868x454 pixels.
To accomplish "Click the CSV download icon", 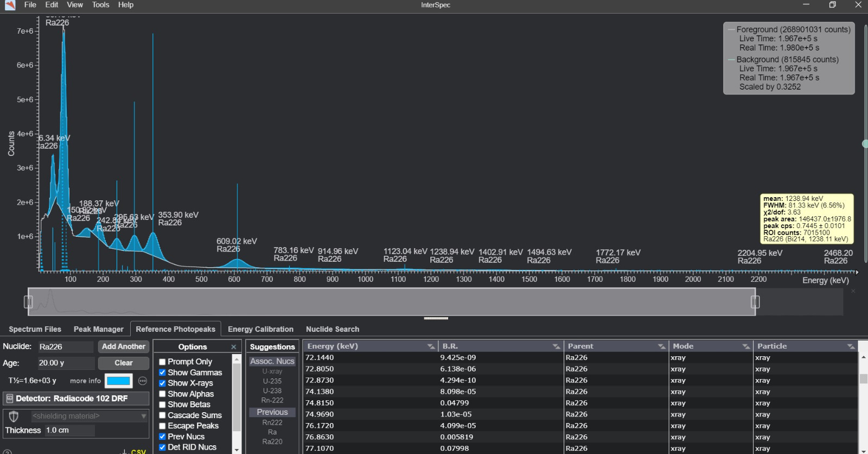I will click(x=133, y=451).
